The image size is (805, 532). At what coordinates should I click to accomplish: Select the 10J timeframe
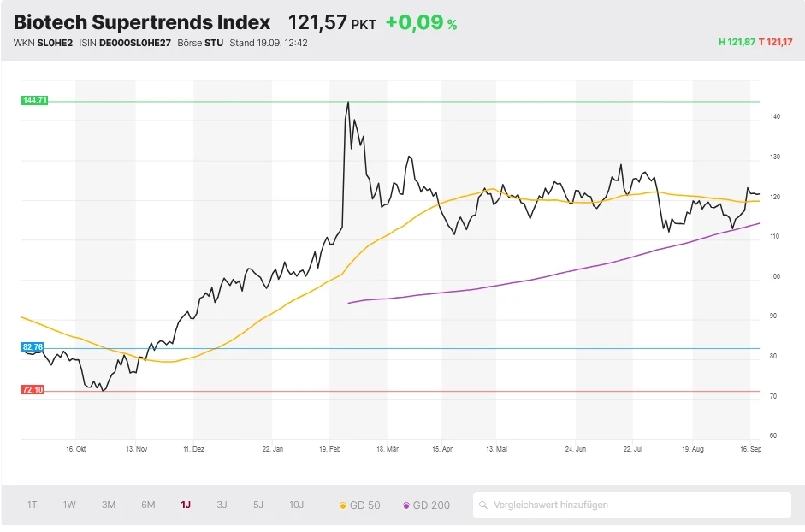click(x=296, y=505)
